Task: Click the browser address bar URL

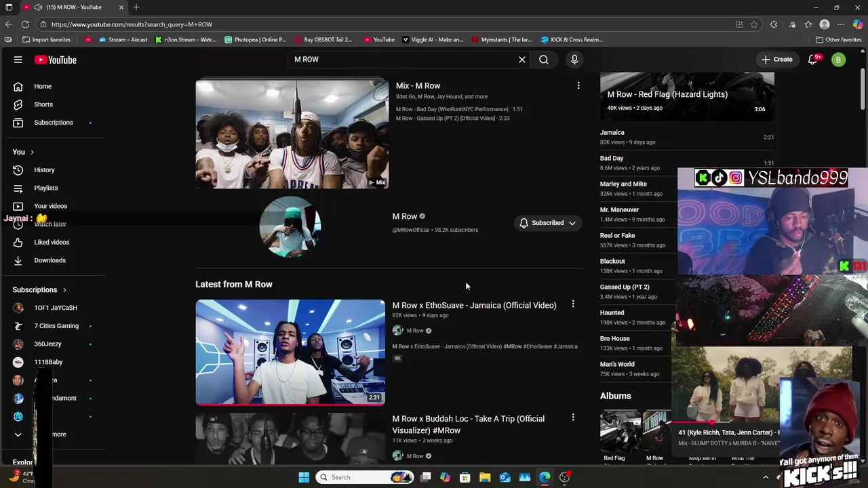Action: pos(132,24)
